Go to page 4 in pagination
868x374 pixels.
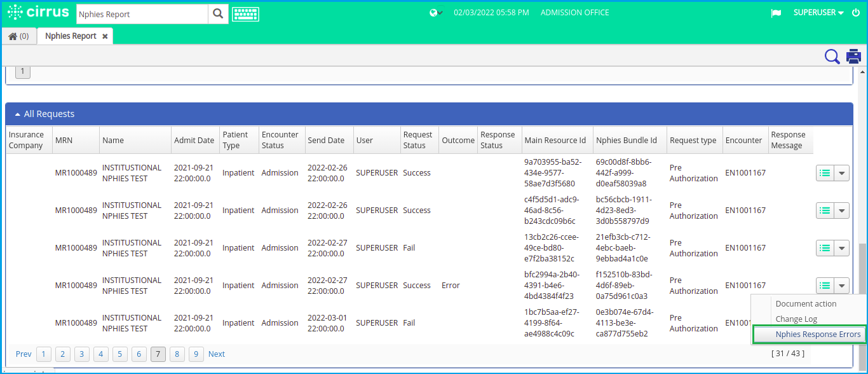pos(101,354)
